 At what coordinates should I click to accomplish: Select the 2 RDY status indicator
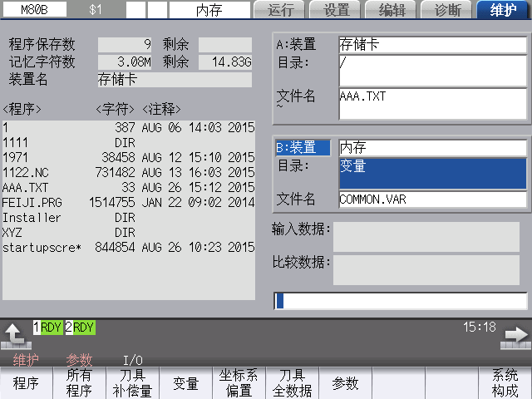pyautogui.click(x=80, y=328)
